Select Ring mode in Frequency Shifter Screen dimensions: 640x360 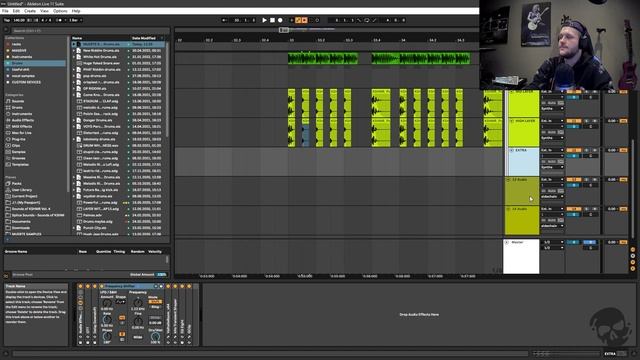155,307
